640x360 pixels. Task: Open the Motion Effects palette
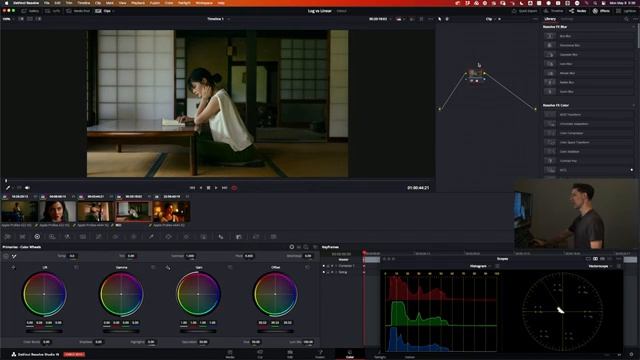pos(83,237)
